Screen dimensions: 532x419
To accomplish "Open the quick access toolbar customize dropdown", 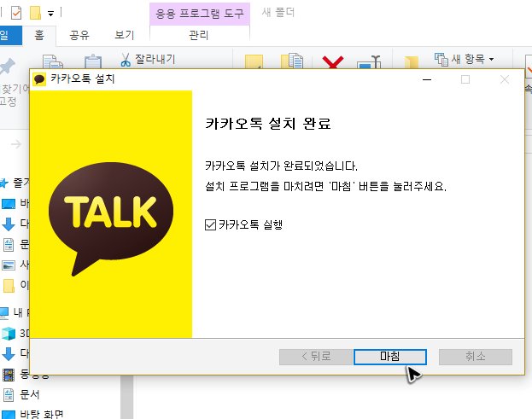I will pyautogui.click(x=51, y=14).
